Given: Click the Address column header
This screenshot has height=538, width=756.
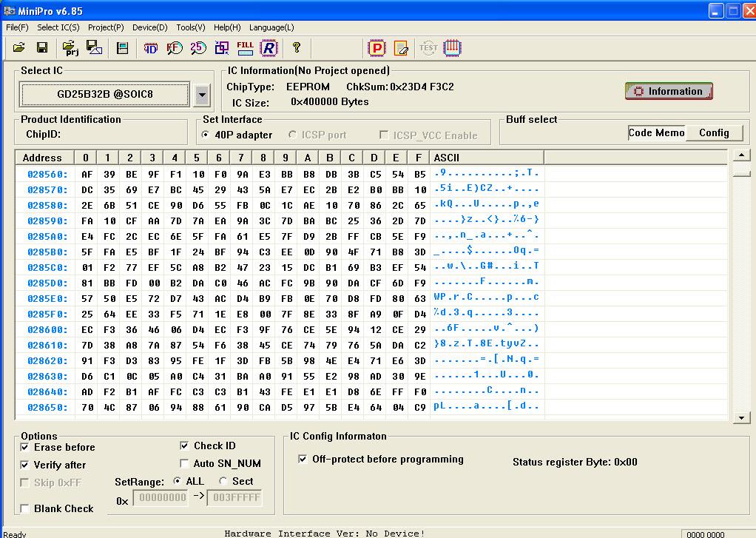Looking at the screenshot, I should 44,158.
